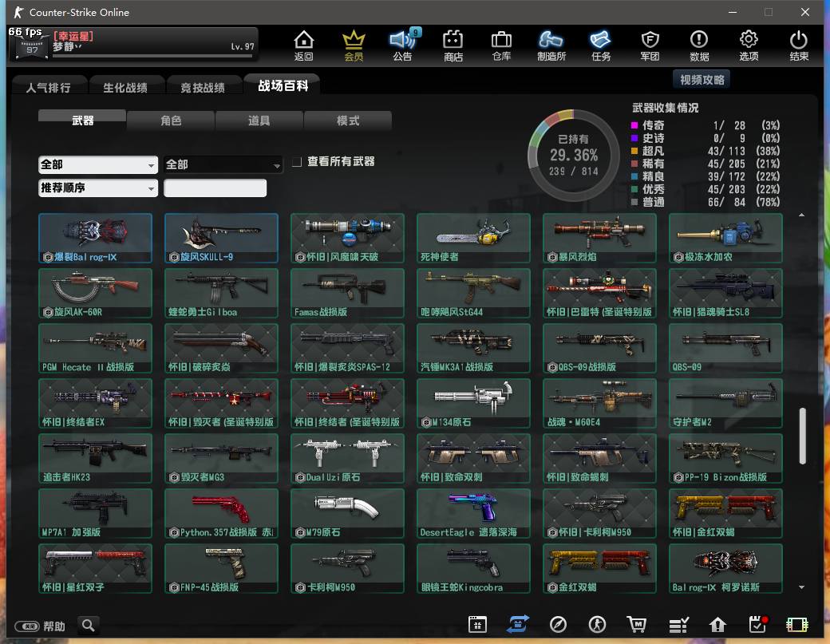Image resolution: width=830 pixels, height=644 pixels.
Task: Select the 模式 sub-tab
Action: point(348,121)
